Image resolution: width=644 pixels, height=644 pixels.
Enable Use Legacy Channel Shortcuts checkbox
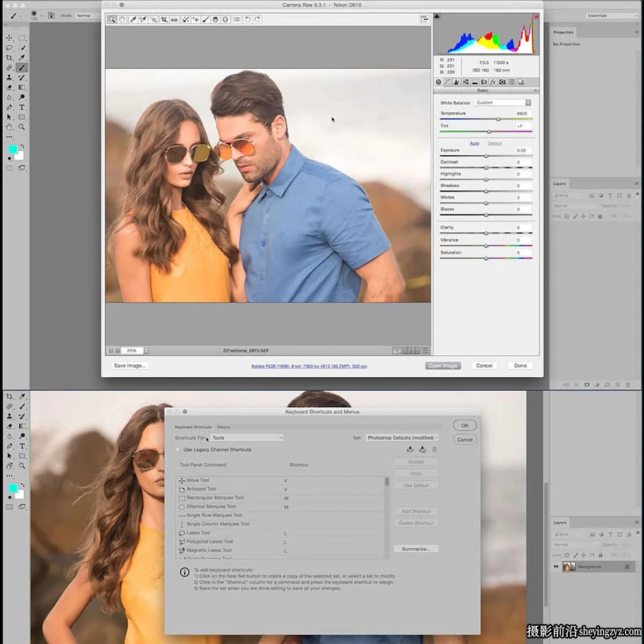(x=178, y=450)
